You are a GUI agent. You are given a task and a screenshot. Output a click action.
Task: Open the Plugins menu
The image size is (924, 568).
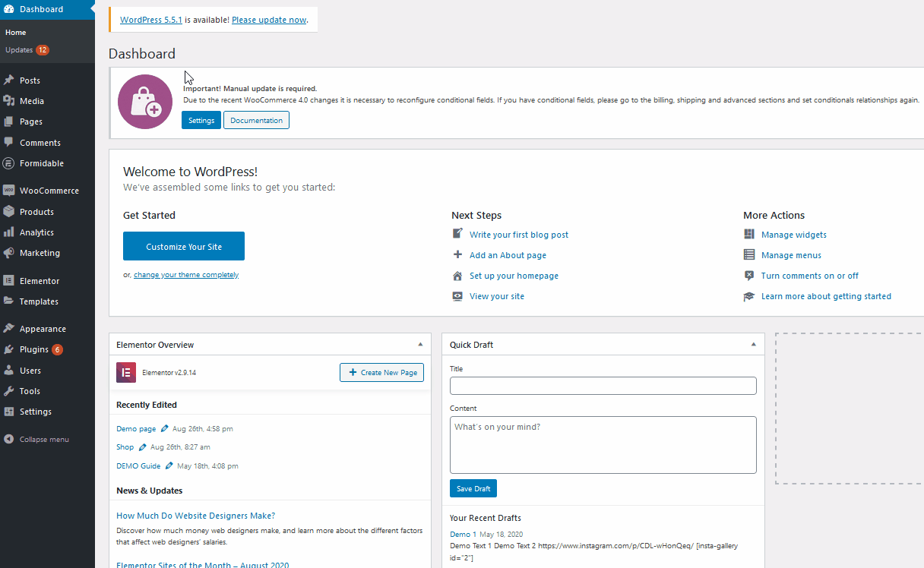(x=34, y=349)
